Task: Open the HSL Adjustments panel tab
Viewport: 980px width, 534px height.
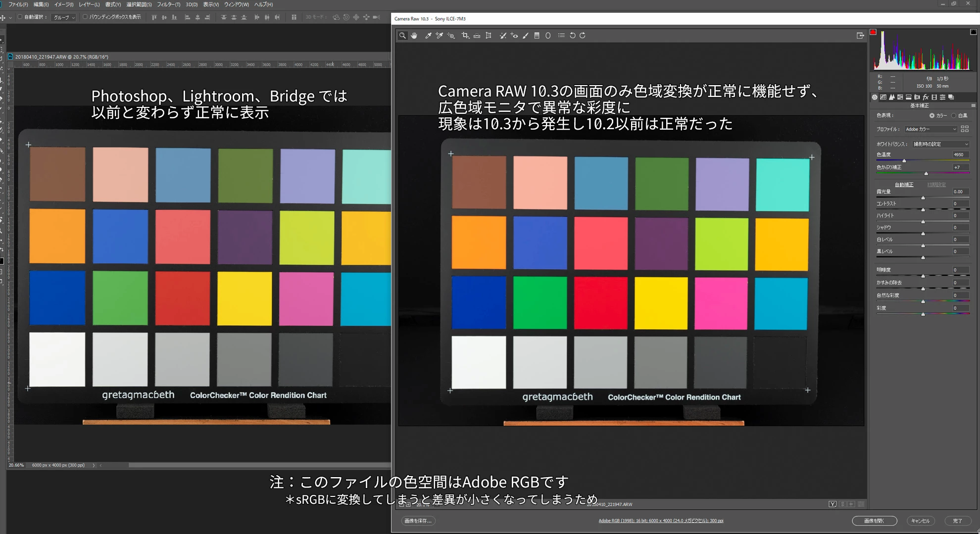Action: 900,97
